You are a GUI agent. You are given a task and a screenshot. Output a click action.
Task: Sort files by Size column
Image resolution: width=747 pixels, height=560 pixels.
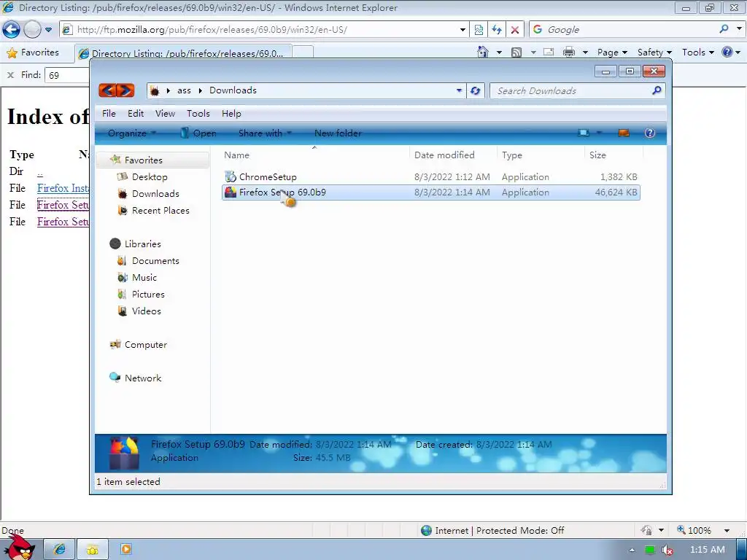pos(597,155)
